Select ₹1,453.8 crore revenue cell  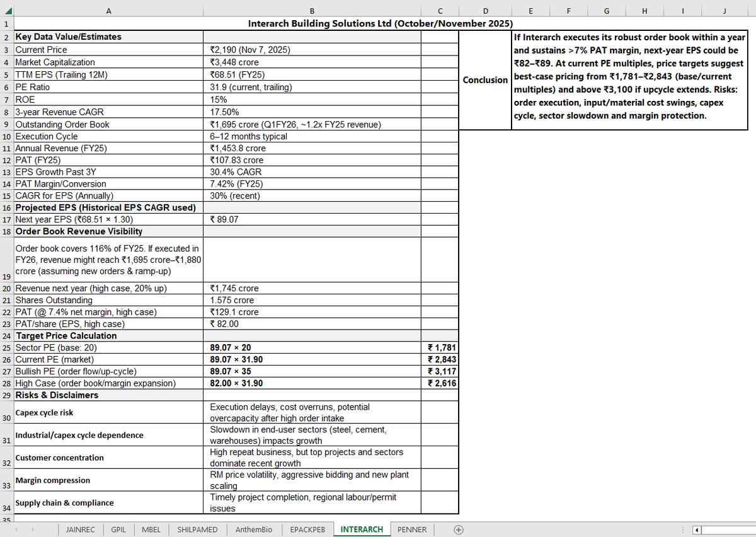(312, 148)
